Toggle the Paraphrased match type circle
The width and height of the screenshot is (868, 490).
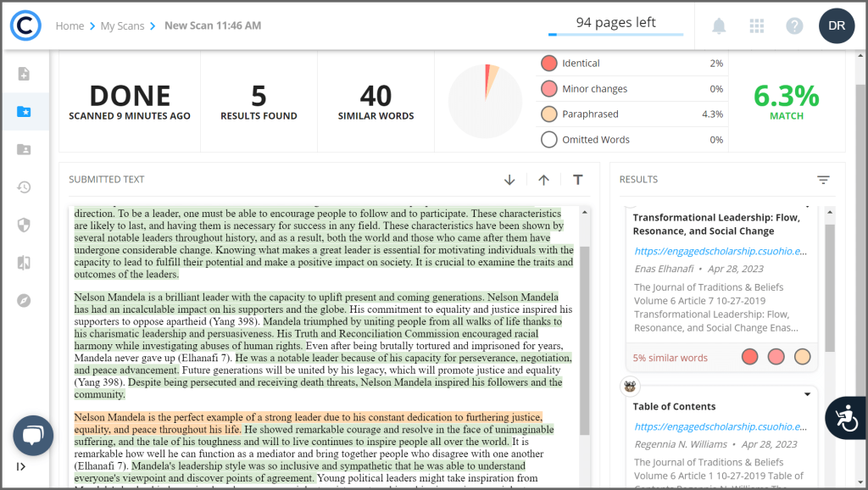[548, 114]
